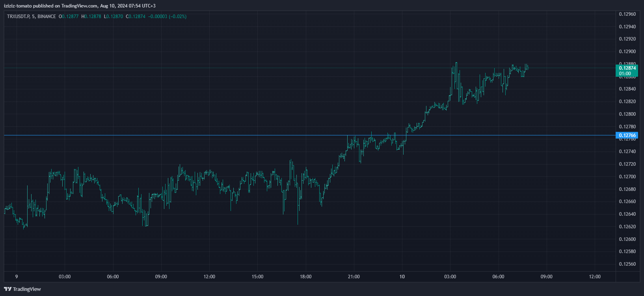Click the close value C0.12874
This screenshot has height=296, width=644.
click(x=136, y=17)
